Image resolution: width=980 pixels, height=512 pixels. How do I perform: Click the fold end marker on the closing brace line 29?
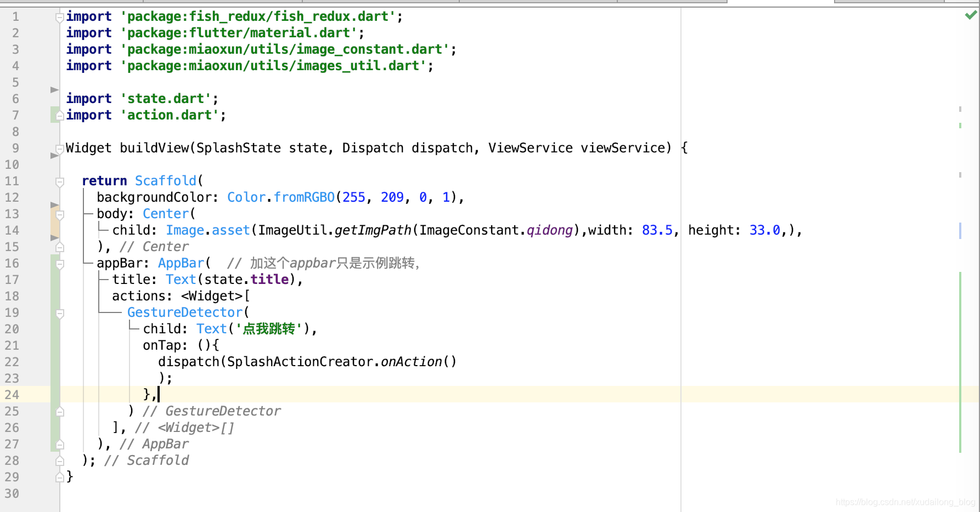tap(60, 477)
